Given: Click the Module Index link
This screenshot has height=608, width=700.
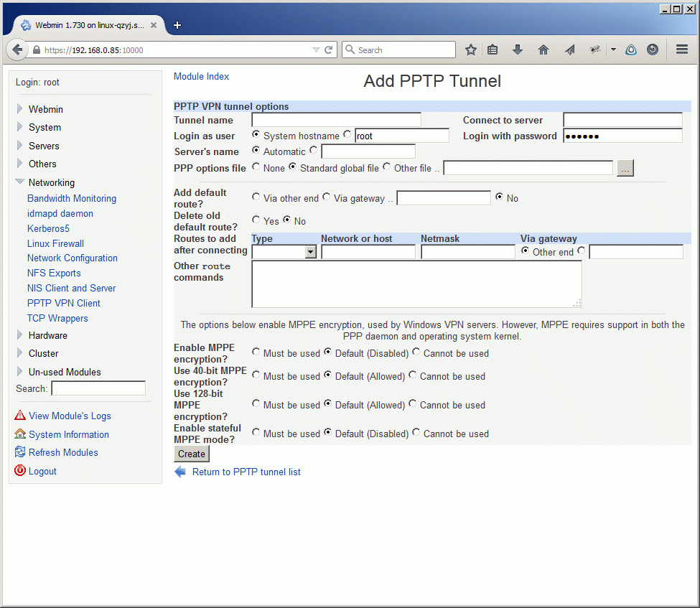Looking at the screenshot, I should click(201, 76).
